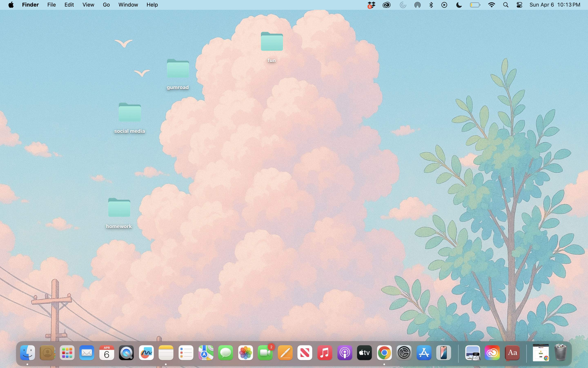Open the Wi-Fi menu
Viewport: 588px width, 368px height.
point(492,5)
